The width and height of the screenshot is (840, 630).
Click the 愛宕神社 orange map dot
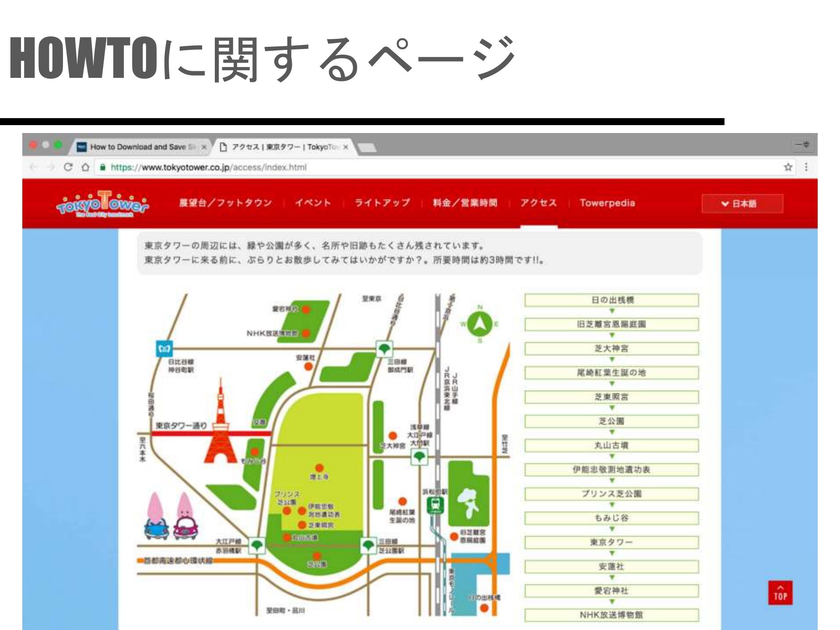(x=306, y=309)
